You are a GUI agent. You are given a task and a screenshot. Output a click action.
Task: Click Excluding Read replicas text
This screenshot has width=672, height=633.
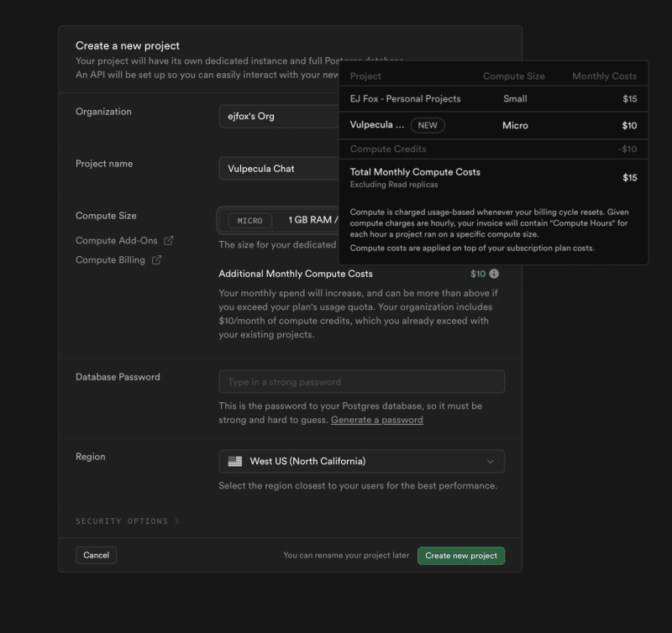pos(394,185)
